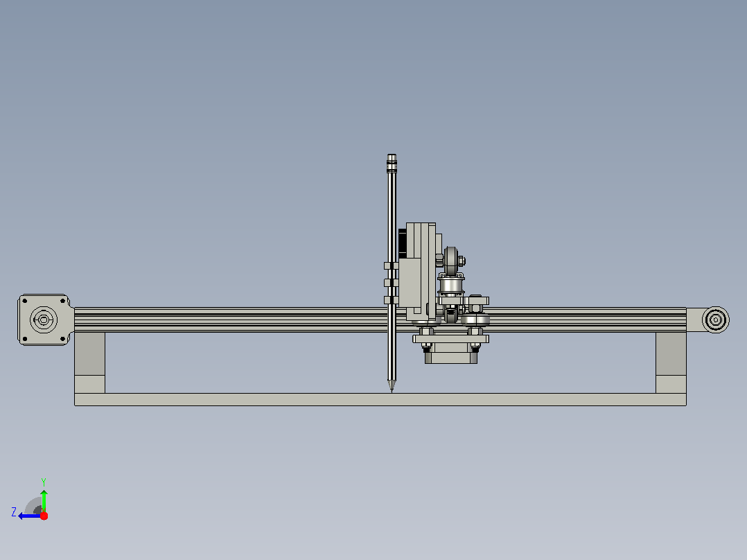The width and height of the screenshot is (747, 560).
Task: Click the red origin dot of the axis triad
Action: point(44,516)
